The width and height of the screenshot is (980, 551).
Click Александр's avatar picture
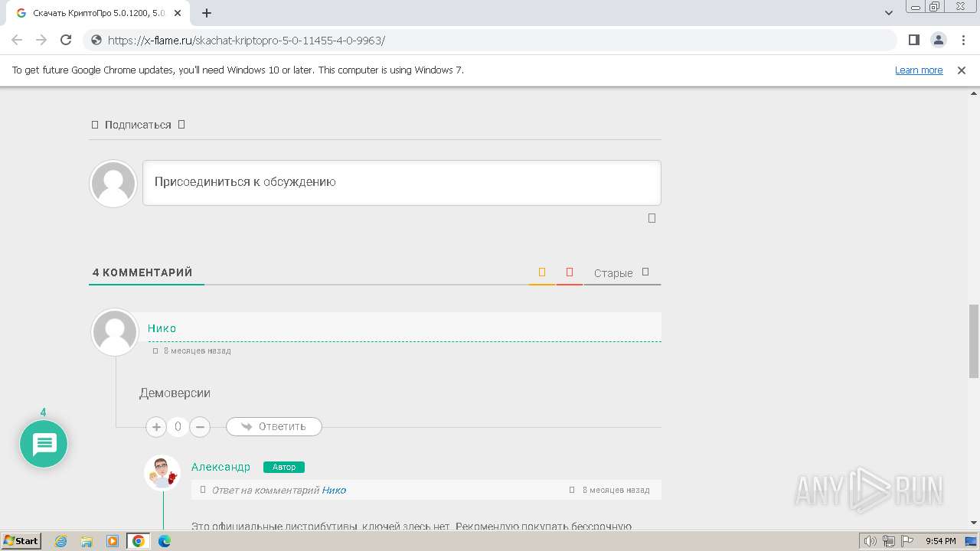pyautogui.click(x=162, y=472)
